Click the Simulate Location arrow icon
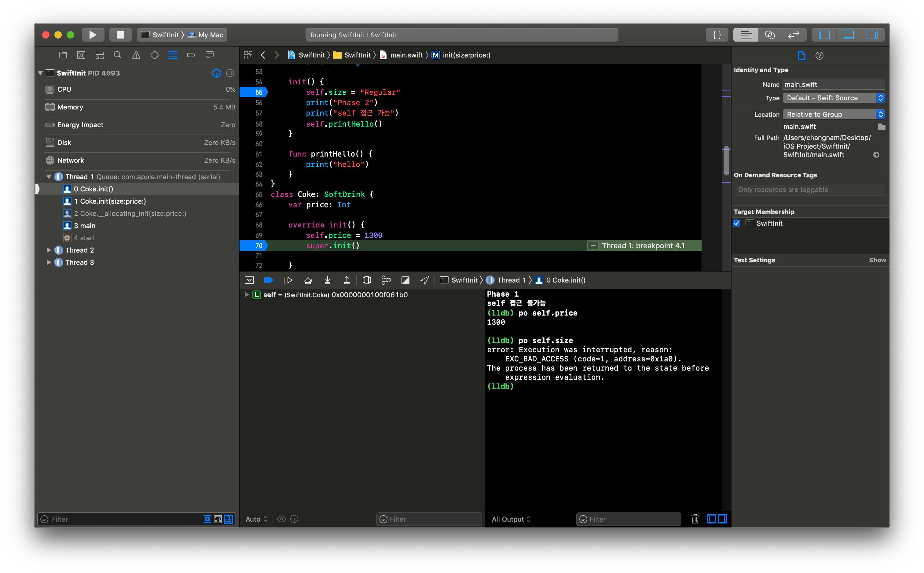Screen dimensions: 924x573 point(424,280)
